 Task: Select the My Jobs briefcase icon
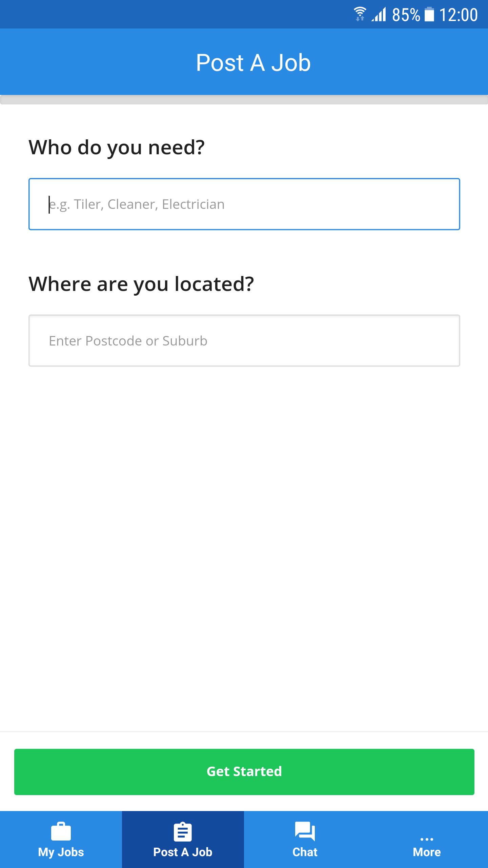61,831
